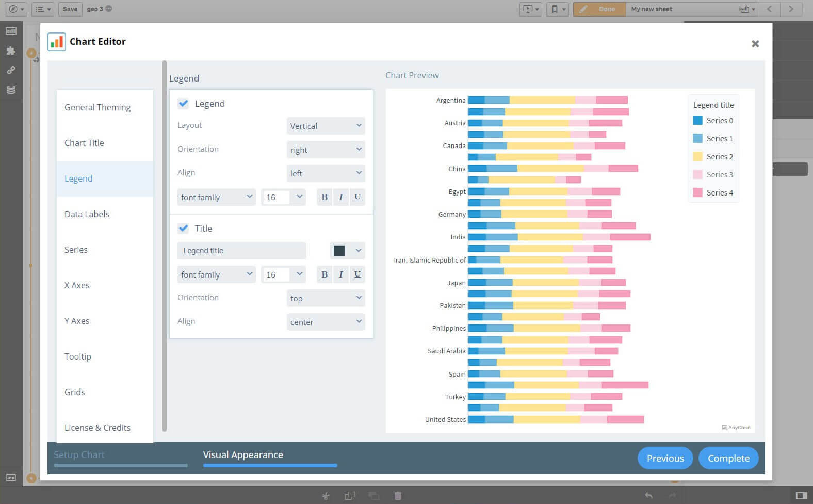Open the My new sheet selector

(692, 9)
